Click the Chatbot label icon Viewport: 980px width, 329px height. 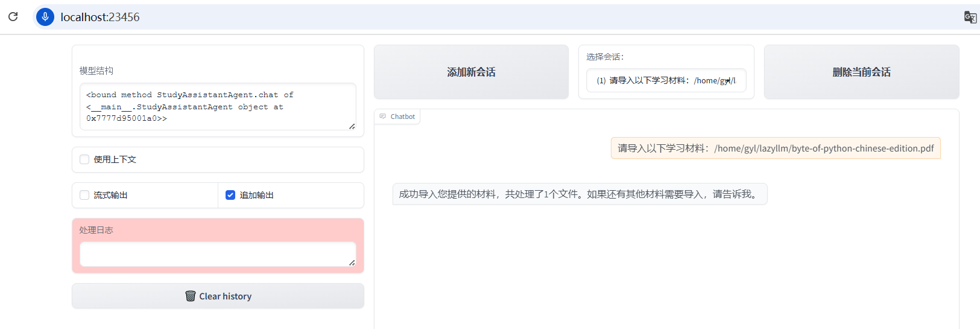(x=382, y=117)
